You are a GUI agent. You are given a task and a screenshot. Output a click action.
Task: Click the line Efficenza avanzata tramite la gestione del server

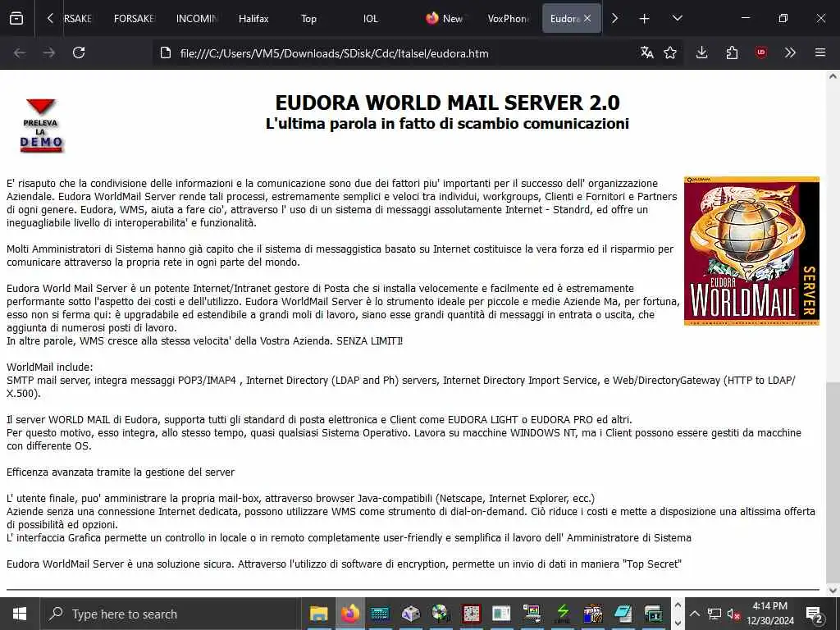tap(121, 472)
